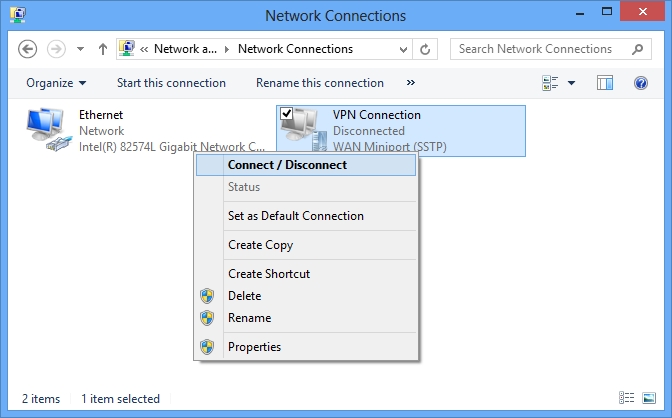Go up one folder level

[x=102, y=49]
